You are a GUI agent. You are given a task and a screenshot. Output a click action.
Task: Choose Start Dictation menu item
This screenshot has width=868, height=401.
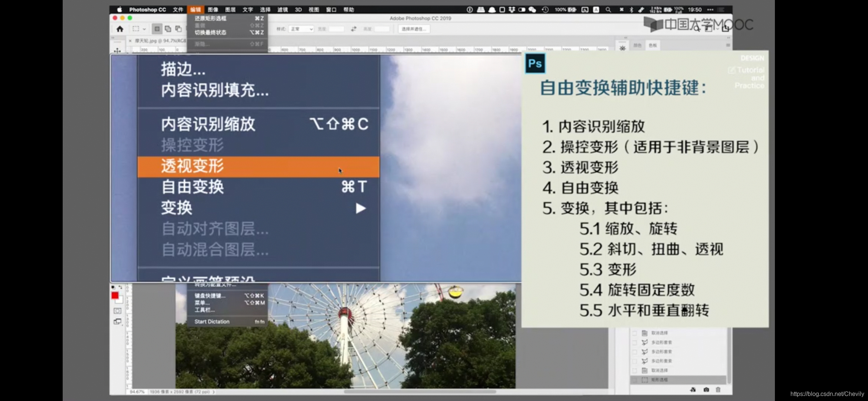[228, 322]
